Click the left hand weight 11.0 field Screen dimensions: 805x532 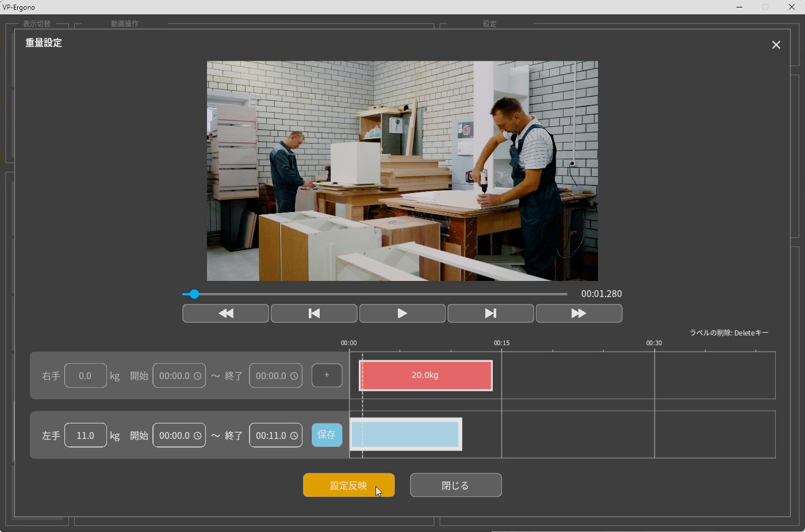click(85, 435)
